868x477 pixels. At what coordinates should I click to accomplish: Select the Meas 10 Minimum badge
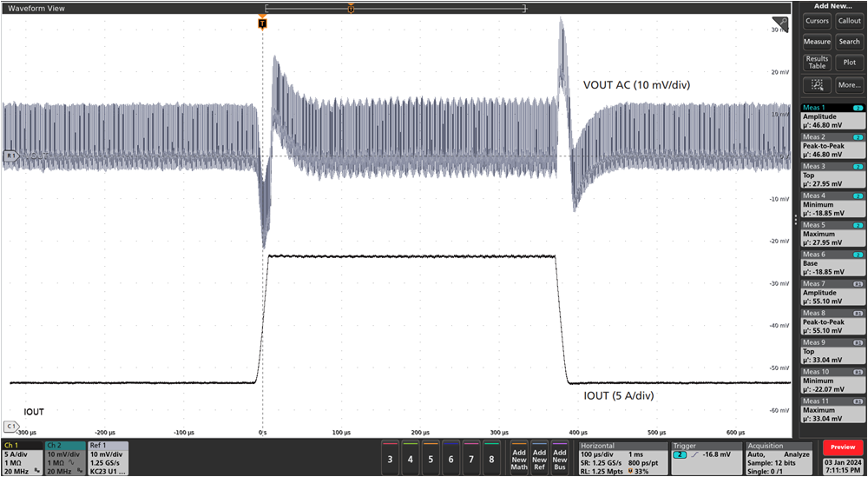tap(832, 381)
